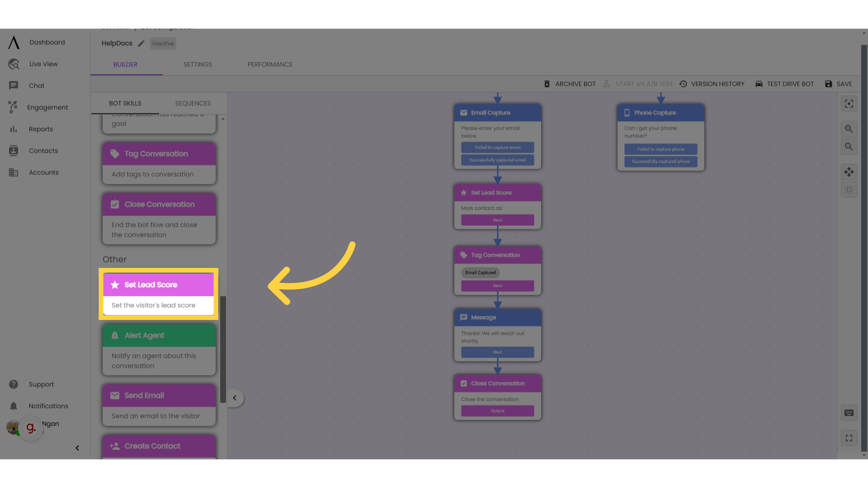Viewport: 868px width, 488px height.
Task: Click the Alert Agent notification icon
Action: click(115, 335)
